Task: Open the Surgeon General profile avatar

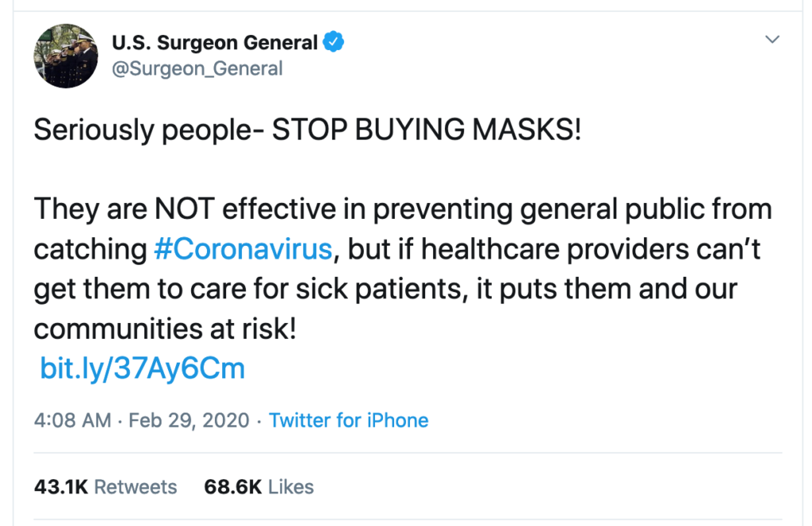Action: click(66, 56)
